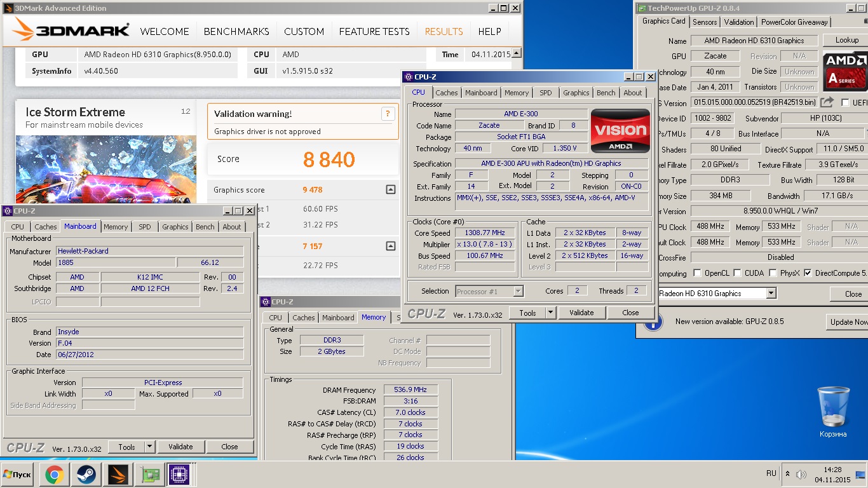This screenshot has width=868, height=488.
Task: Toggle the UEFI checkbox in GPU-Z
Action: (x=845, y=102)
